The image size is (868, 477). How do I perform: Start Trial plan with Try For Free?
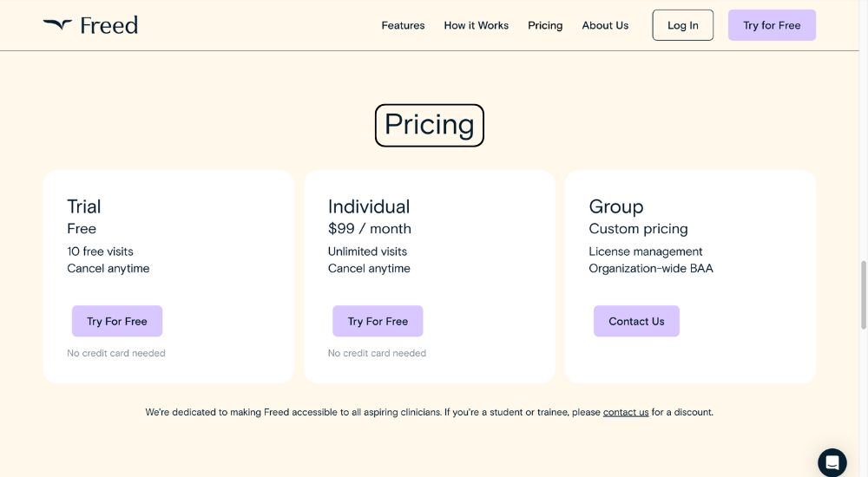(x=117, y=321)
